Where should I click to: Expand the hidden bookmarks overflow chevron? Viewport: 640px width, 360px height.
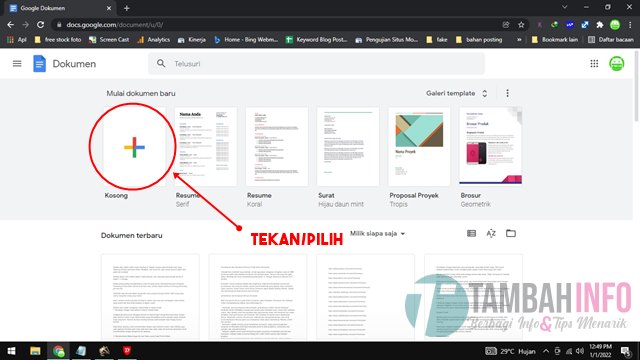pos(519,40)
